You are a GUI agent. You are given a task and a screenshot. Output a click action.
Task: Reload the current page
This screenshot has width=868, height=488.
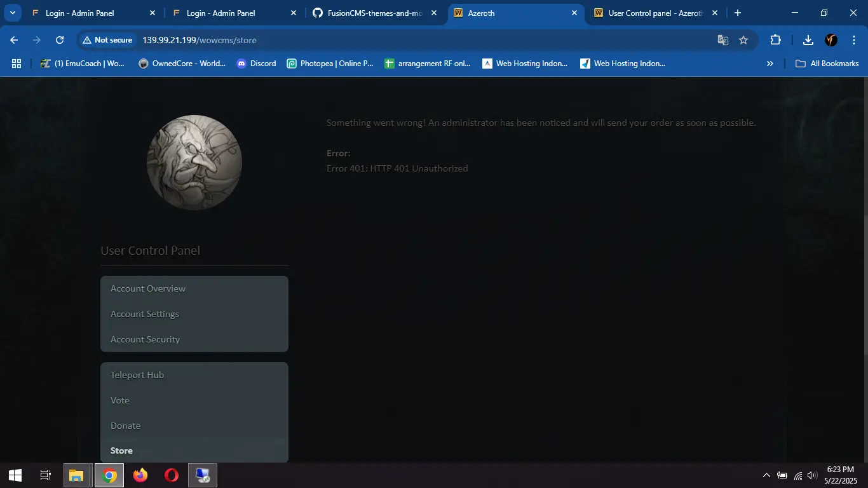pyautogui.click(x=60, y=40)
